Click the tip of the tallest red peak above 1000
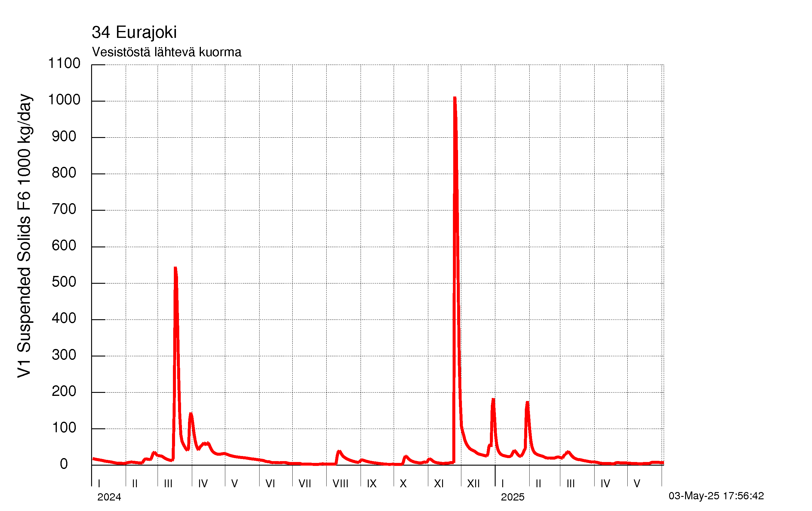812x511 pixels. point(454,97)
